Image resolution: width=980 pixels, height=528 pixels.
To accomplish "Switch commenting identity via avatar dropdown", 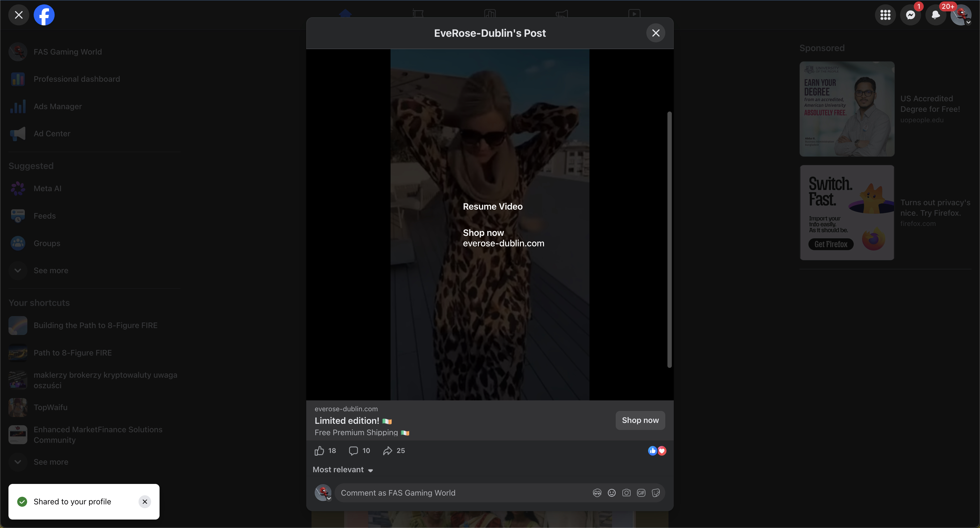I will pos(323,493).
